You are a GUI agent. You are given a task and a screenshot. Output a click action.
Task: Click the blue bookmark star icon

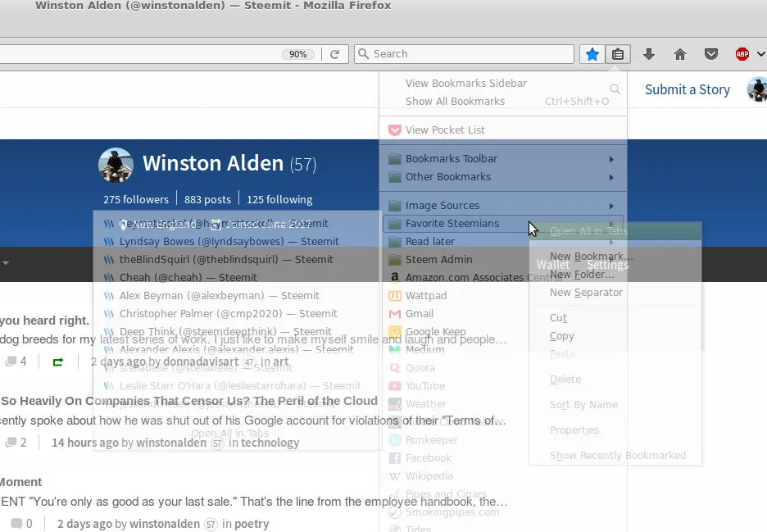[592, 54]
